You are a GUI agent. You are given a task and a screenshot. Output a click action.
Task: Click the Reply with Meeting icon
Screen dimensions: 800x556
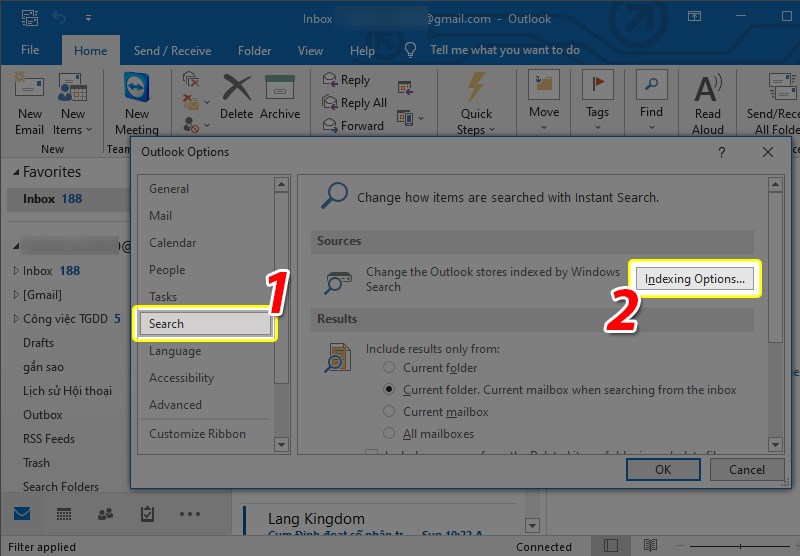(405, 87)
